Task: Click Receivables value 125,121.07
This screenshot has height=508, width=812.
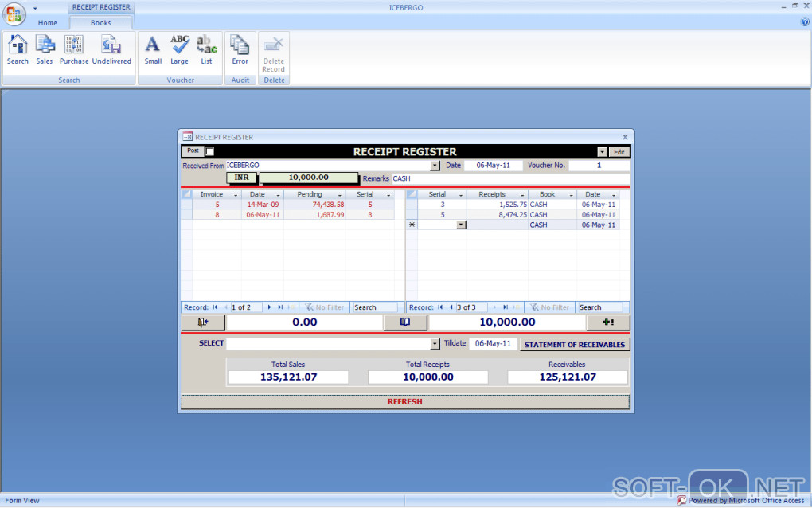Action: [568, 377]
